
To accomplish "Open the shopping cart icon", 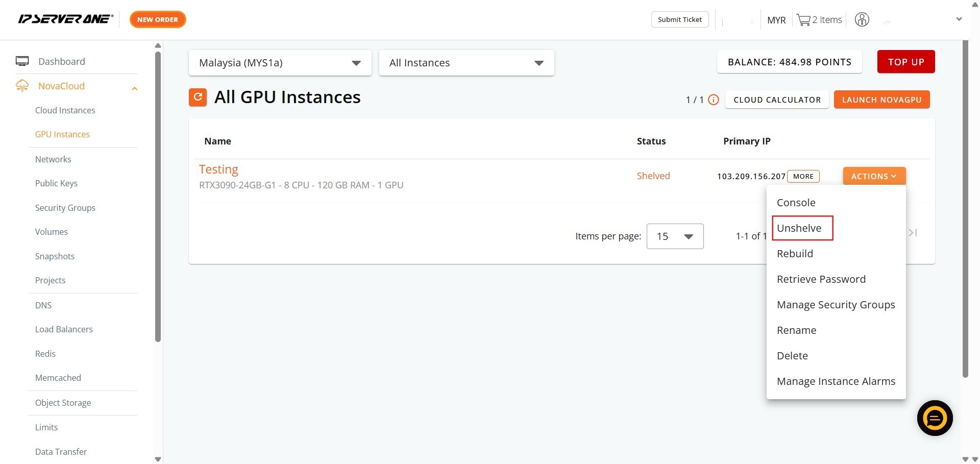I will (x=803, y=20).
